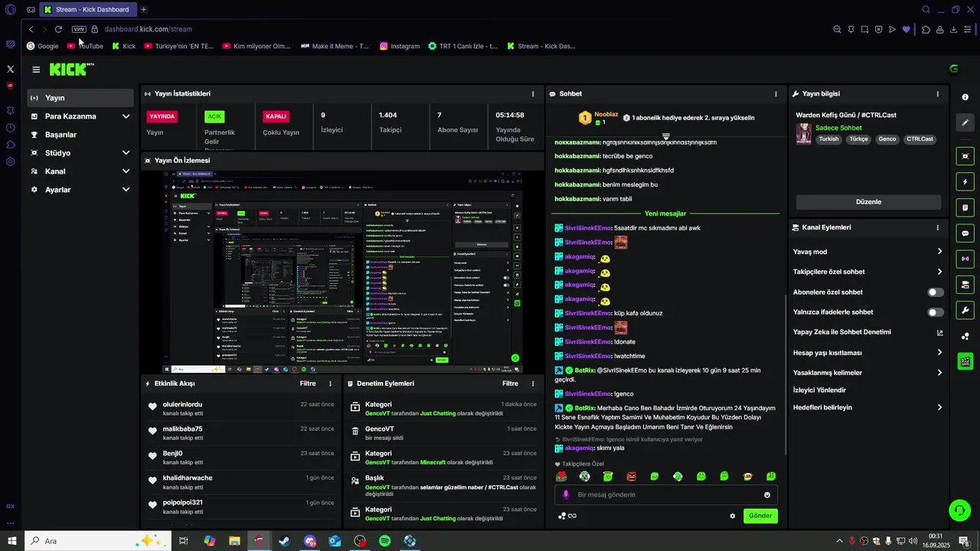980x551 pixels.
Task: Click the channel points infinity icon
Action: click(567, 516)
